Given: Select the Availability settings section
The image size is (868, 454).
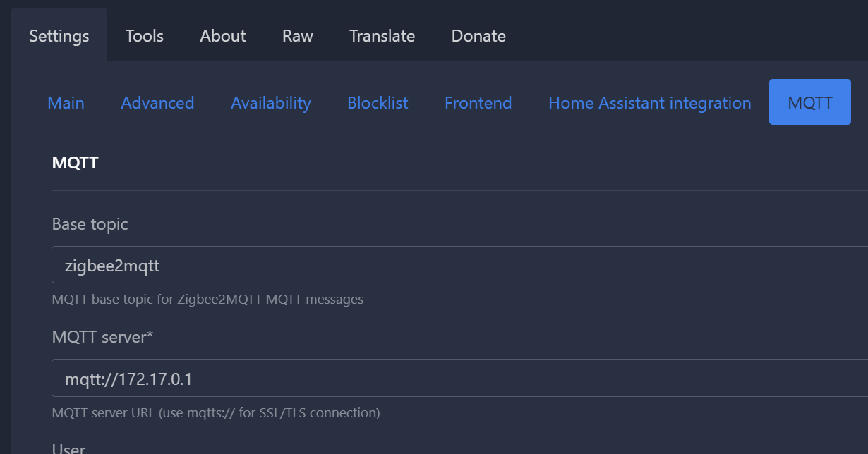Looking at the screenshot, I should click(x=271, y=103).
